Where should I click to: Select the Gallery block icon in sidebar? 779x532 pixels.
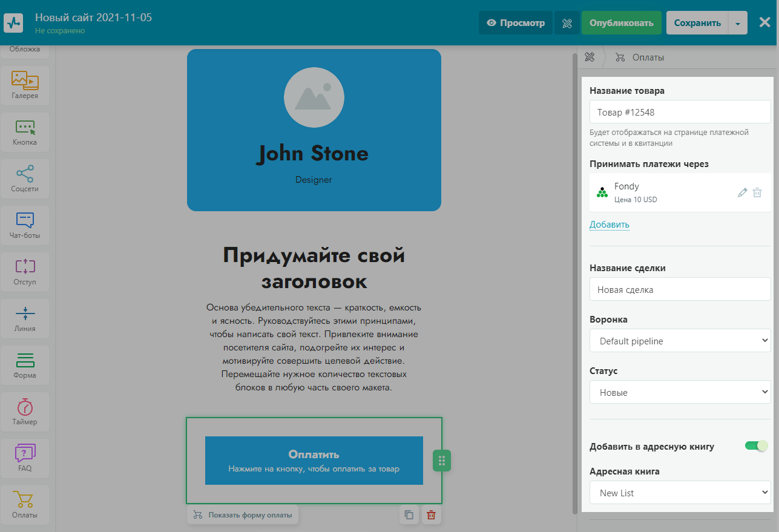click(x=25, y=85)
